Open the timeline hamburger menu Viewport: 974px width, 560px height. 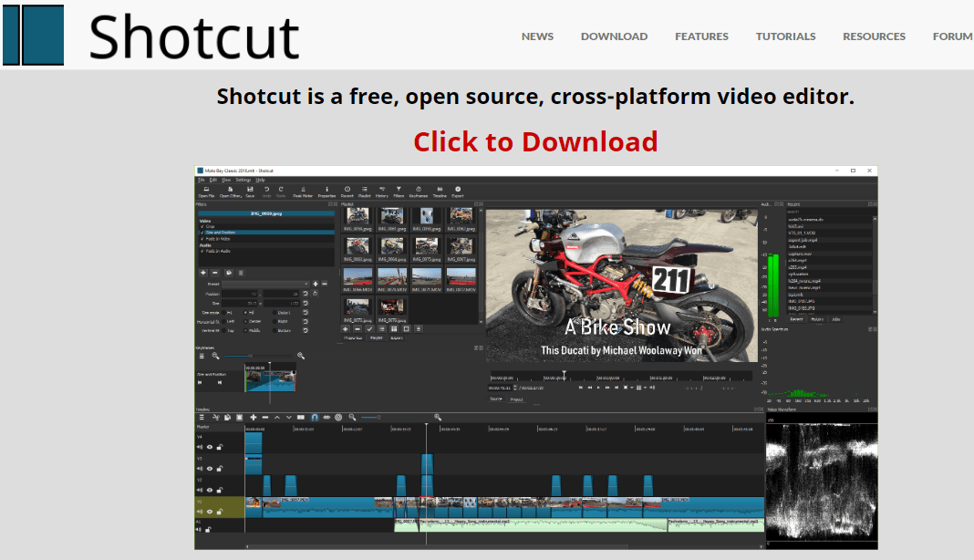pos(202,418)
